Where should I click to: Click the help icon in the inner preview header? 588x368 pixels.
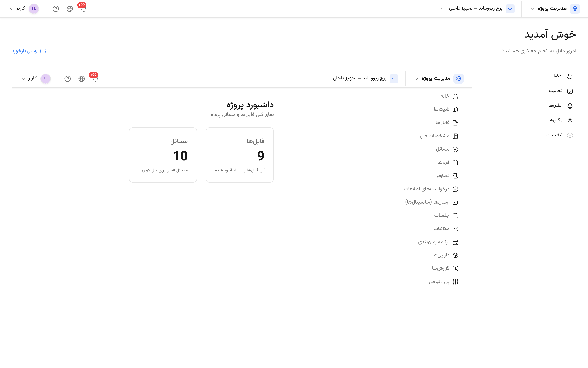pyautogui.click(x=68, y=79)
